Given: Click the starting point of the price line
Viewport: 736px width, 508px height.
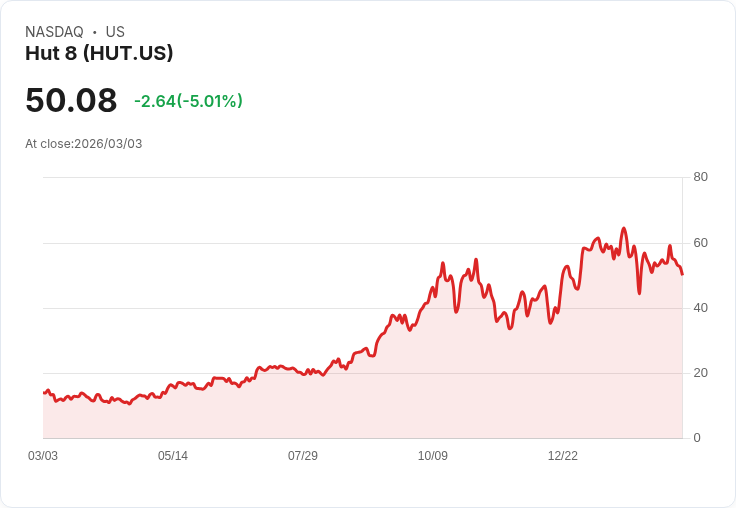Looking at the screenshot, I should tap(44, 392).
